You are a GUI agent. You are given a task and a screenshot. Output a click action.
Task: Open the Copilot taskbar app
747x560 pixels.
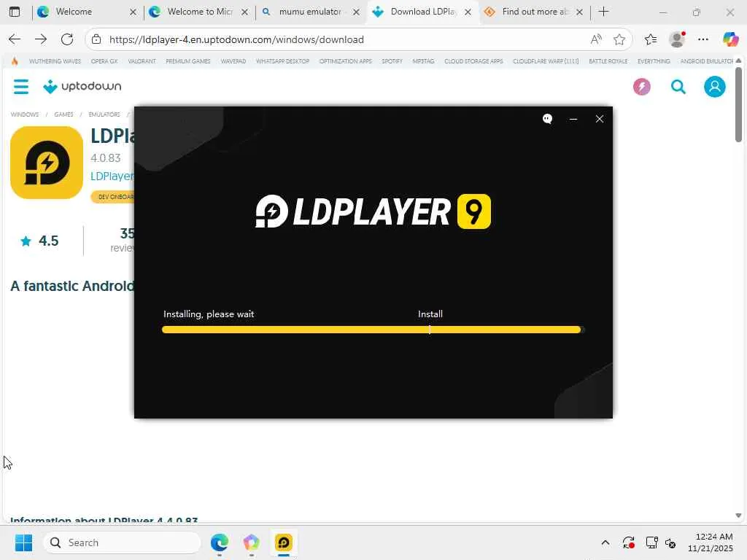point(252,542)
